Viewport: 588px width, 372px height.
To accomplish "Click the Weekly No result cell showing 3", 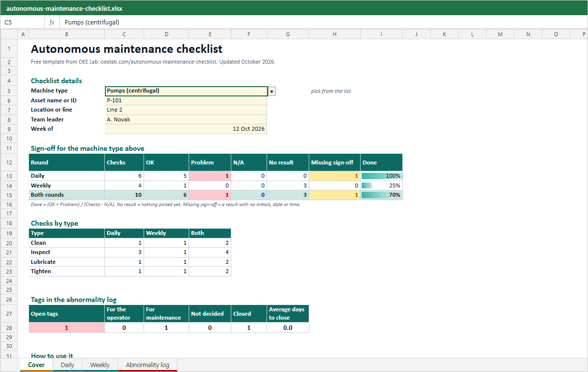I will [288, 186].
